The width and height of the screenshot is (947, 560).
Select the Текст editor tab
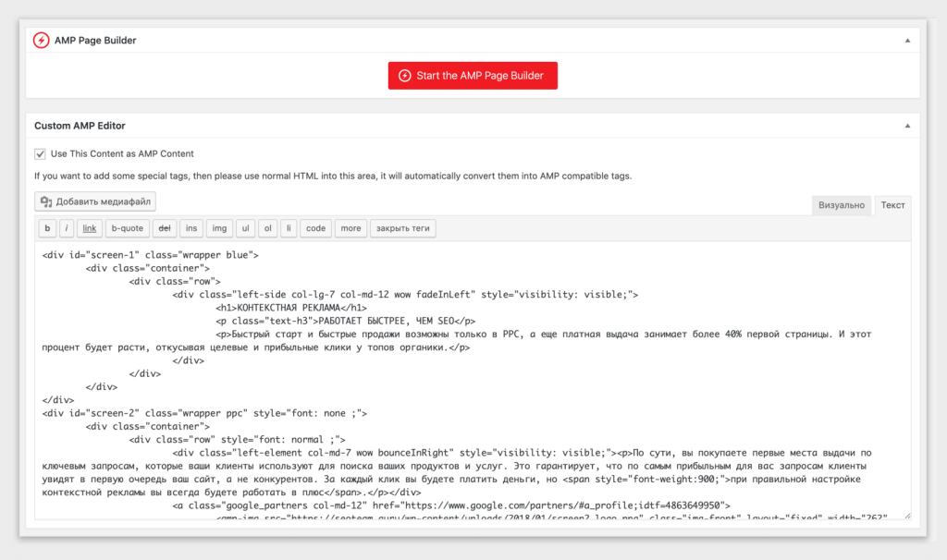tap(892, 204)
